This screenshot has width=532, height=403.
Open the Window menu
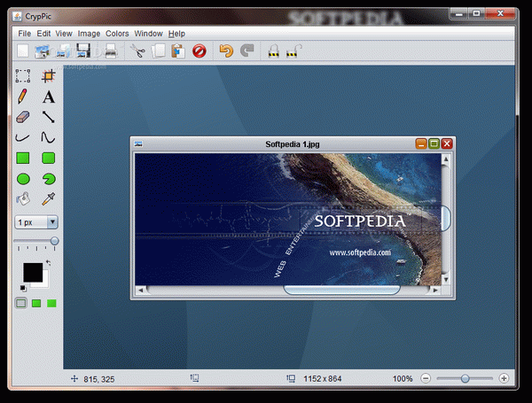coord(148,34)
